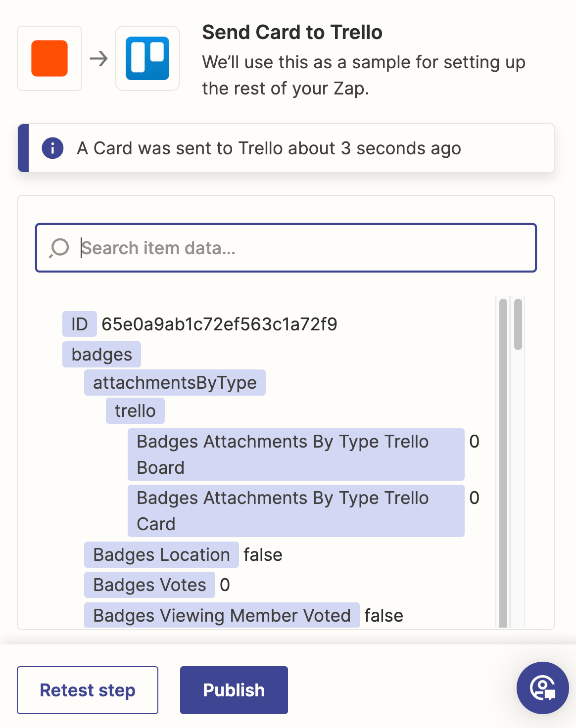Select Badges Viewing Member Voted field
The height and width of the screenshot is (728, 576).
coord(222,616)
